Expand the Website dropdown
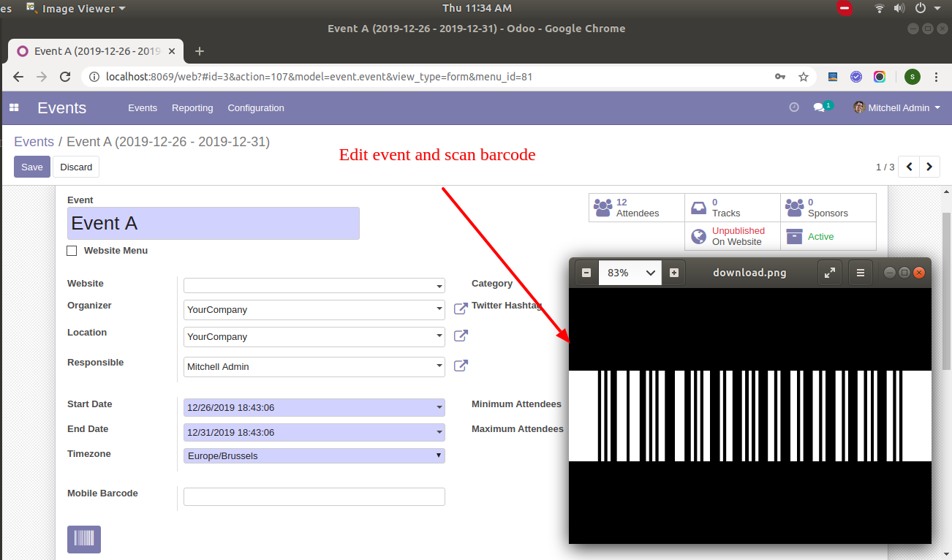Image resolution: width=952 pixels, height=560 pixels. 439,286
